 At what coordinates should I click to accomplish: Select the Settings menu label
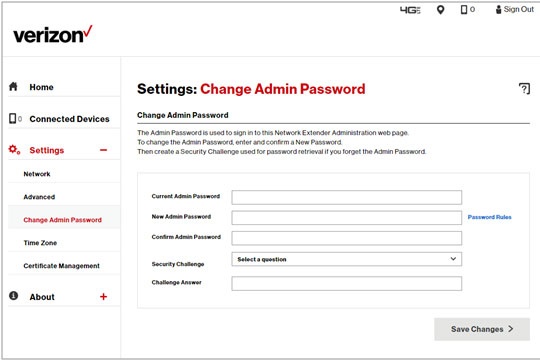[46, 151]
